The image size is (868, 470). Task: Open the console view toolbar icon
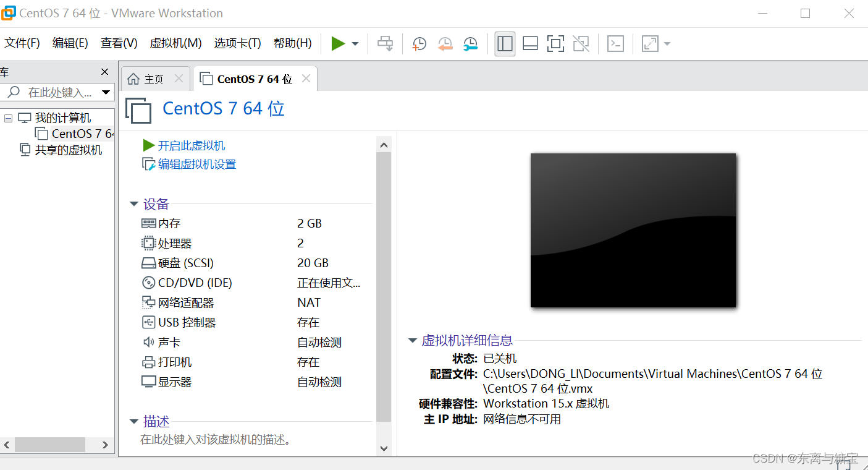(x=615, y=43)
